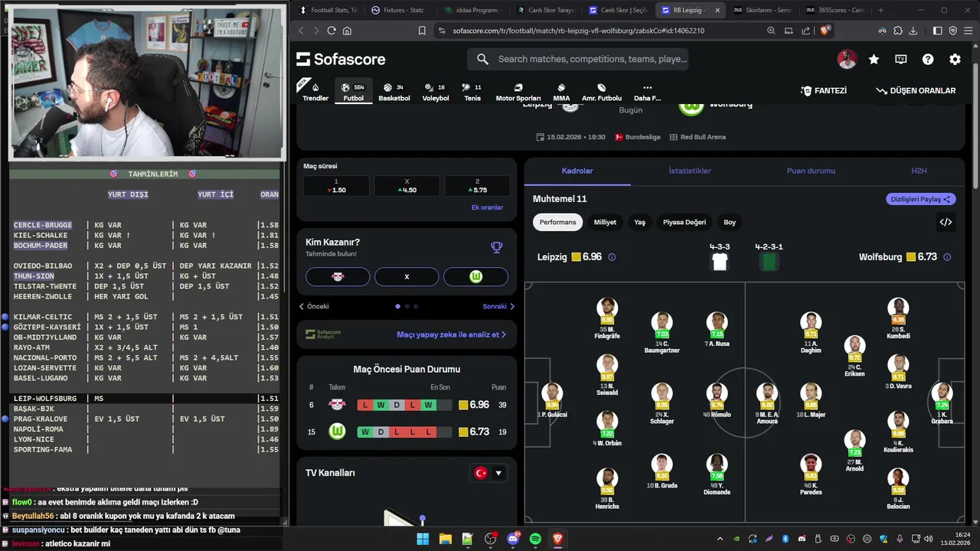980x551 pixels.
Task: Go to Sonraki card
Action: [x=498, y=306]
